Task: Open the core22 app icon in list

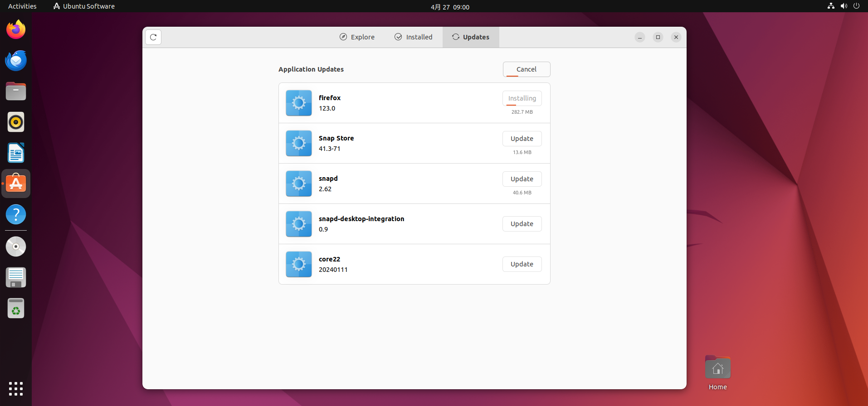Action: tap(299, 264)
